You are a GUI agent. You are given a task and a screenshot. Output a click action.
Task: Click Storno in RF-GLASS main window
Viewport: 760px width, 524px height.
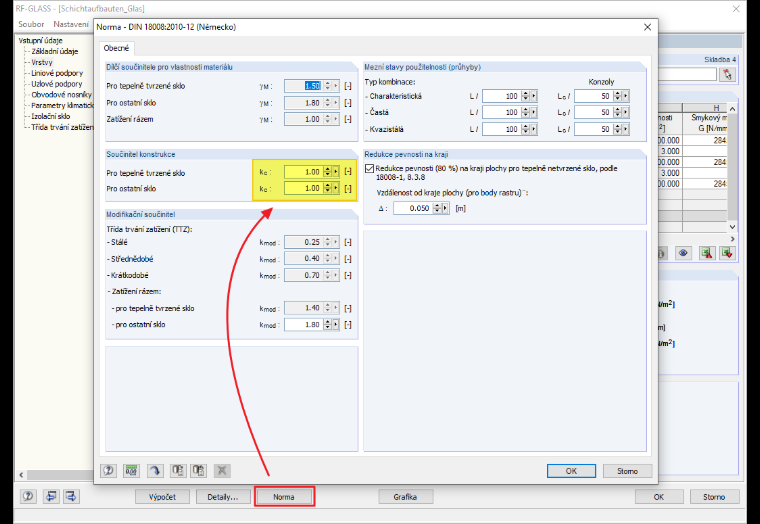tap(714, 497)
